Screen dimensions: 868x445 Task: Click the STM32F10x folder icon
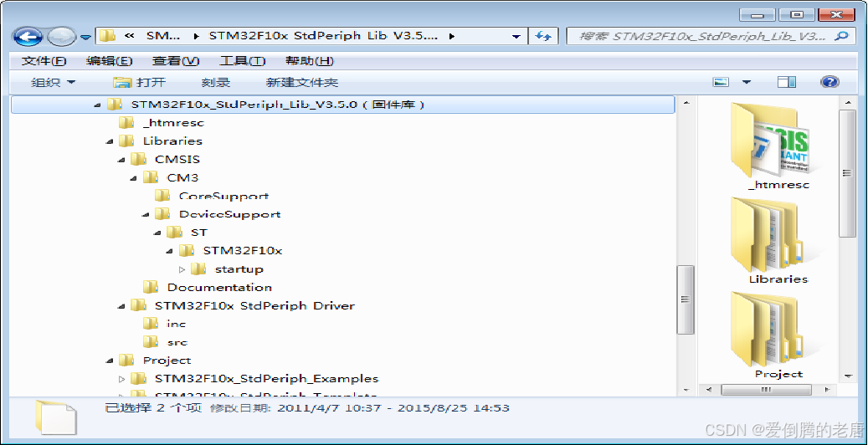point(187,251)
